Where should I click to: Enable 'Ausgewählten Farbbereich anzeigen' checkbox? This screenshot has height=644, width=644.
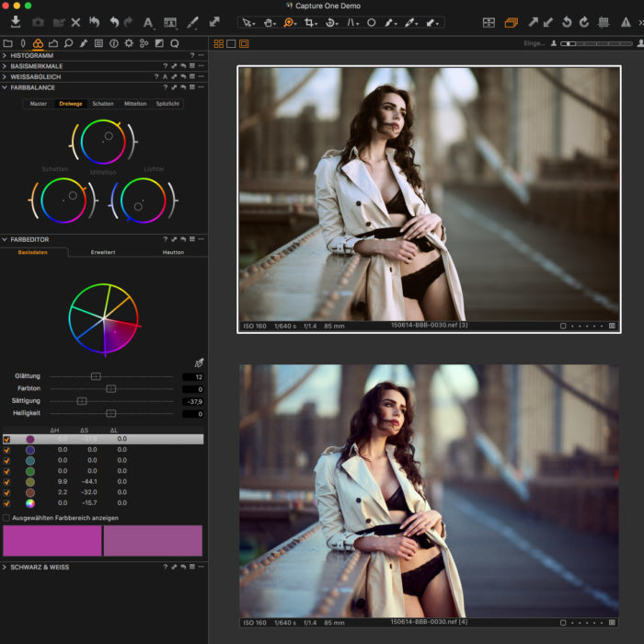tap(6, 518)
